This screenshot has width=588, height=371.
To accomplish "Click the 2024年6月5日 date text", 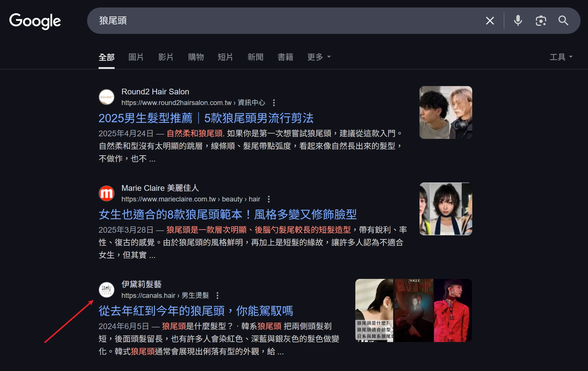I will pyautogui.click(x=124, y=326).
